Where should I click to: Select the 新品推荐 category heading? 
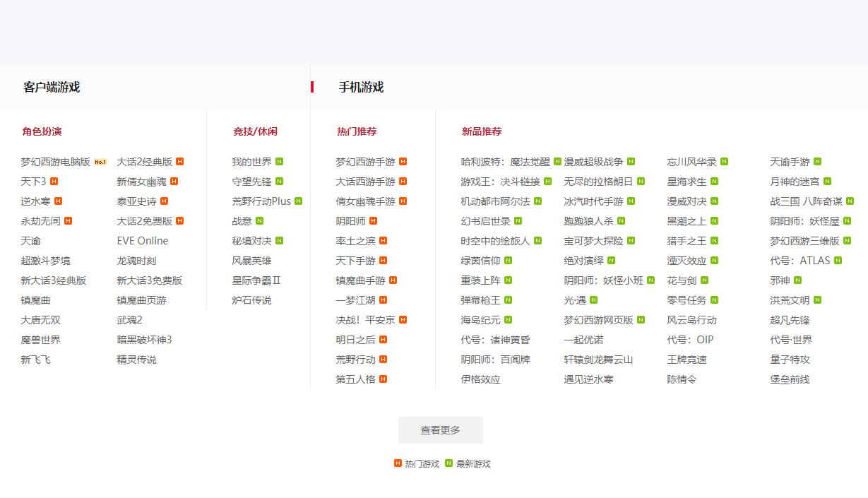[x=482, y=131]
